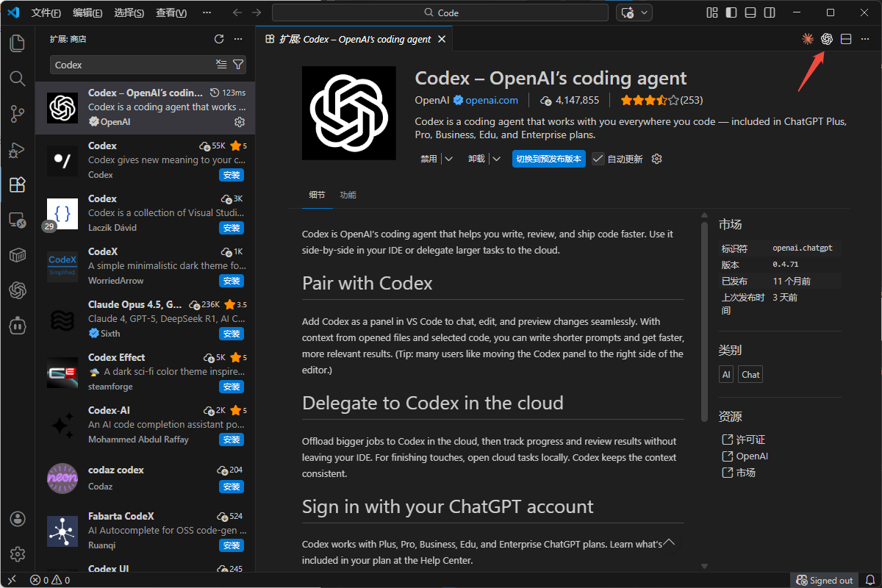882x588 pixels.
Task: Open the editor's more actions ellipsis
Action: pyautogui.click(x=865, y=39)
